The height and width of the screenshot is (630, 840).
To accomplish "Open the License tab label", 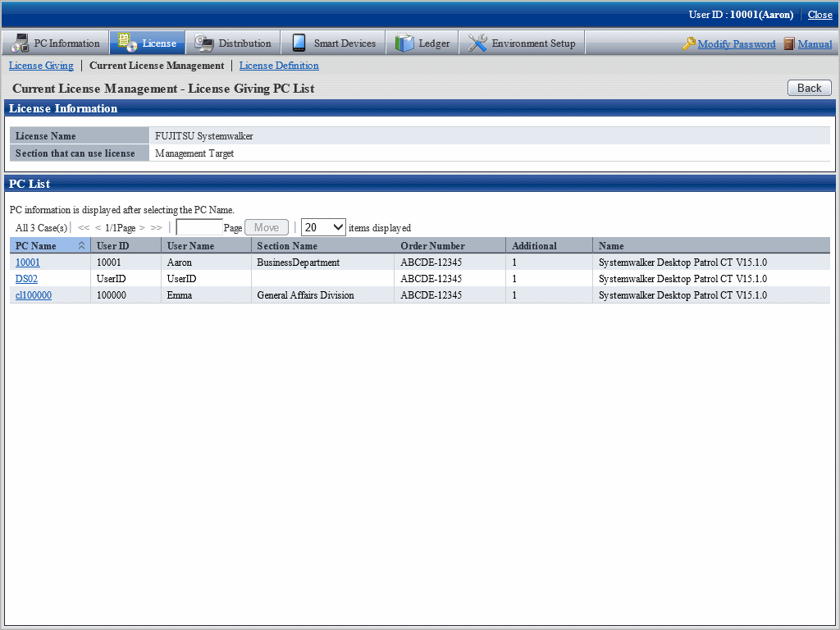I will pyautogui.click(x=159, y=43).
